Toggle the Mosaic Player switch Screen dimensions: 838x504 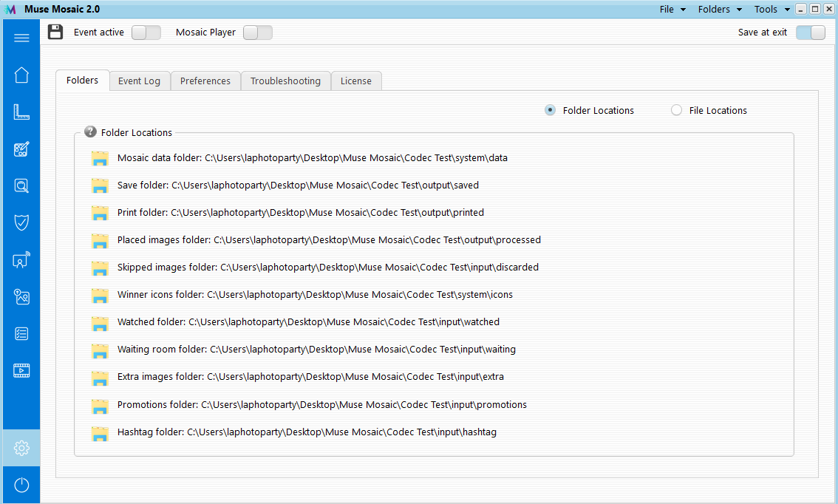point(258,33)
